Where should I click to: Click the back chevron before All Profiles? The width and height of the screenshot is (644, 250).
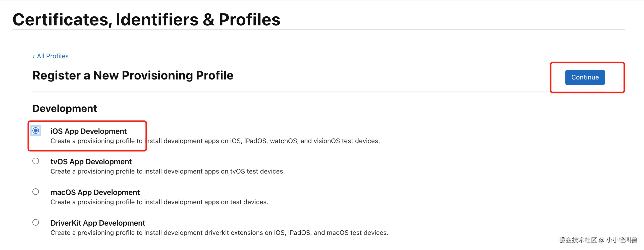pyautogui.click(x=34, y=57)
